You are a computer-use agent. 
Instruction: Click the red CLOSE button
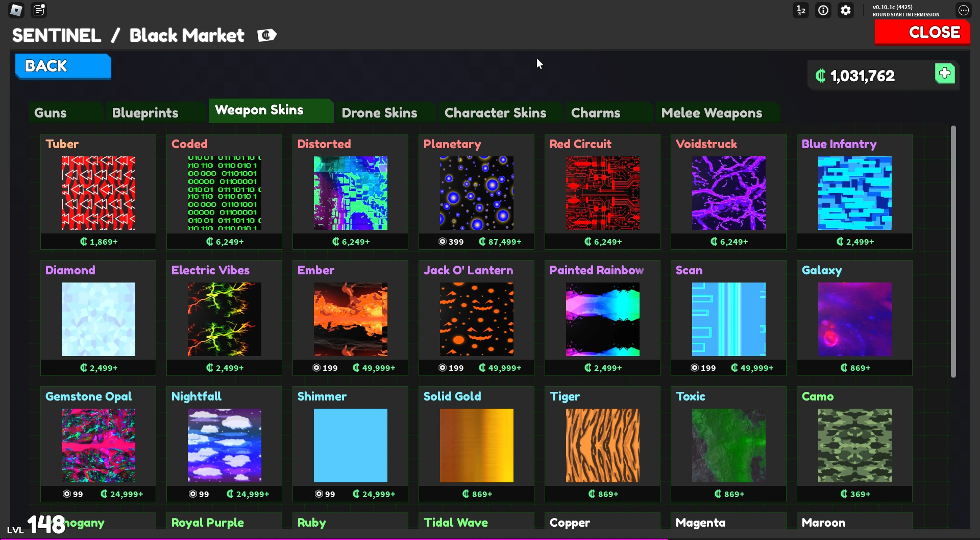click(922, 33)
